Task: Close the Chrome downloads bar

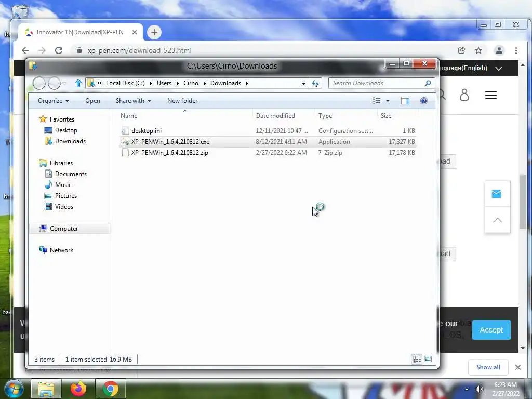Action: [518, 367]
